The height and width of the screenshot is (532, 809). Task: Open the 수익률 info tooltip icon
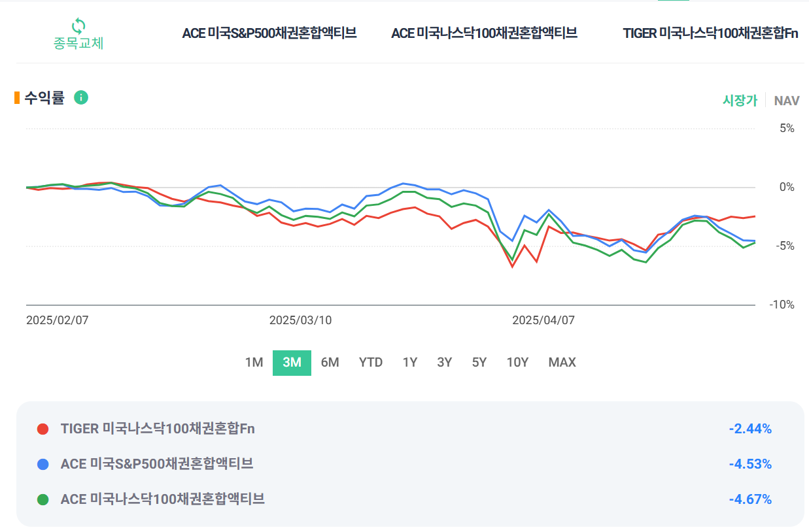point(81,97)
